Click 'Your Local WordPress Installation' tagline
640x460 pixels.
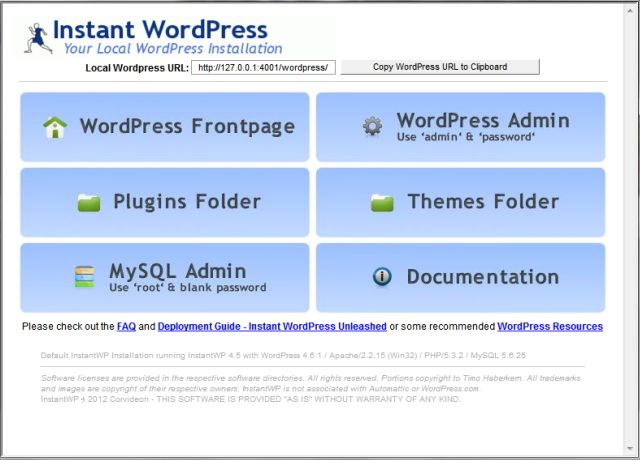(173, 49)
